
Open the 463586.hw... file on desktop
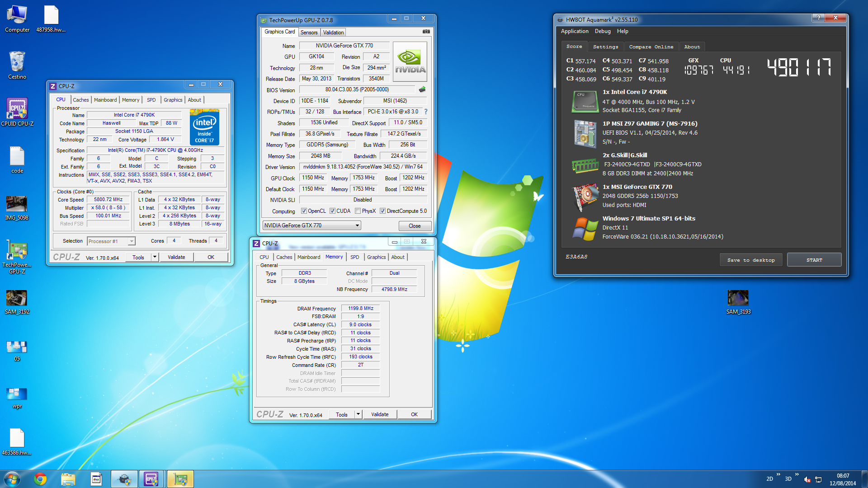(x=17, y=442)
